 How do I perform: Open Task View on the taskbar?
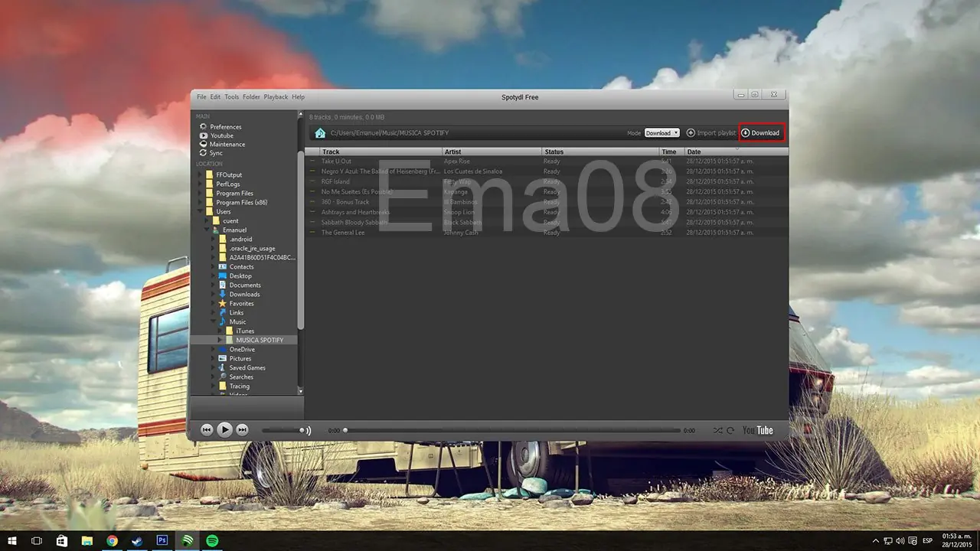point(37,541)
